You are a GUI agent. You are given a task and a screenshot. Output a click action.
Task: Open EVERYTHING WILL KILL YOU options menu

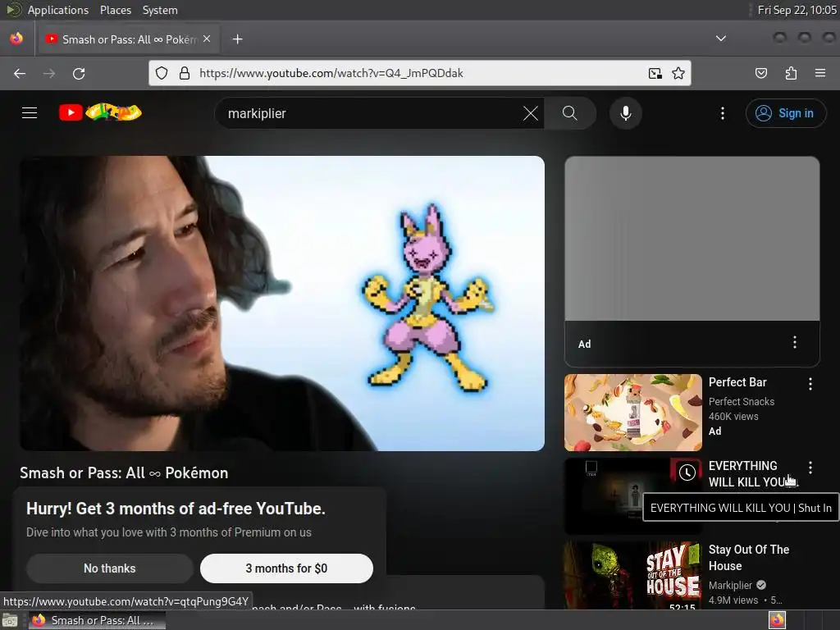click(810, 468)
